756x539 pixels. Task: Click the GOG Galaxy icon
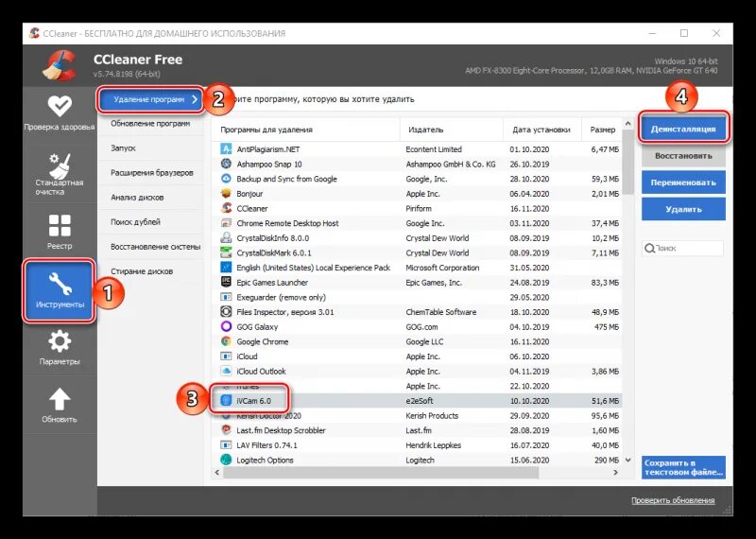pyautogui.click(x=226, y=326)
